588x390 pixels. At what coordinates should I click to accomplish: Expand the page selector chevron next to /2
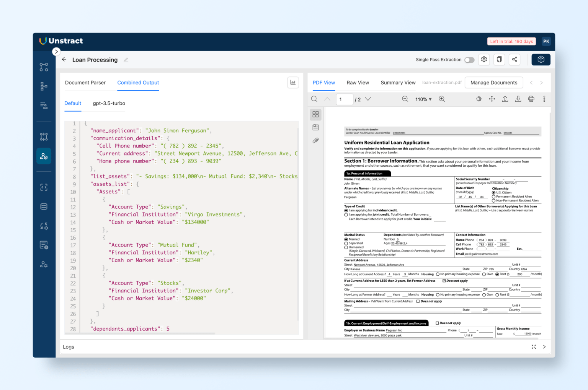[367, 99]
